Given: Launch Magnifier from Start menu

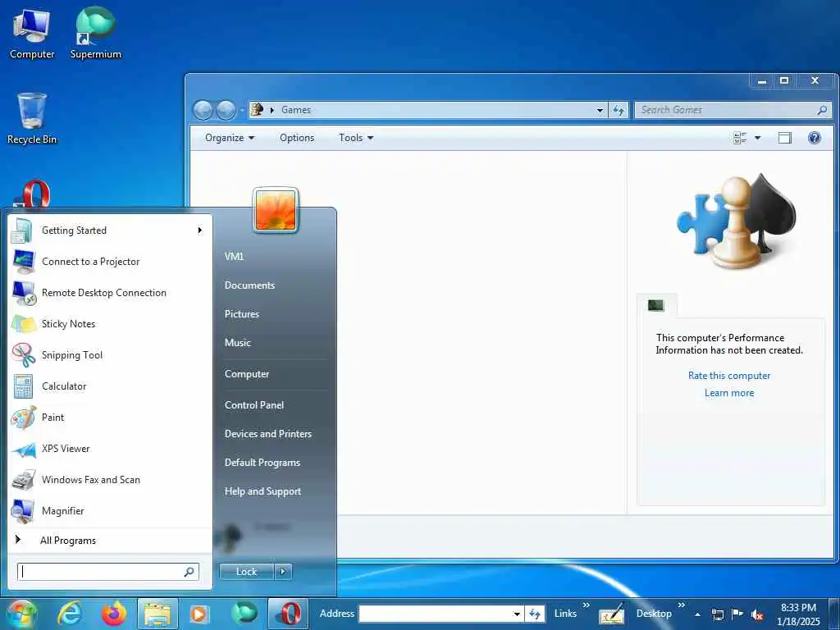Looking at the screenshot, I should click(110, 510).
